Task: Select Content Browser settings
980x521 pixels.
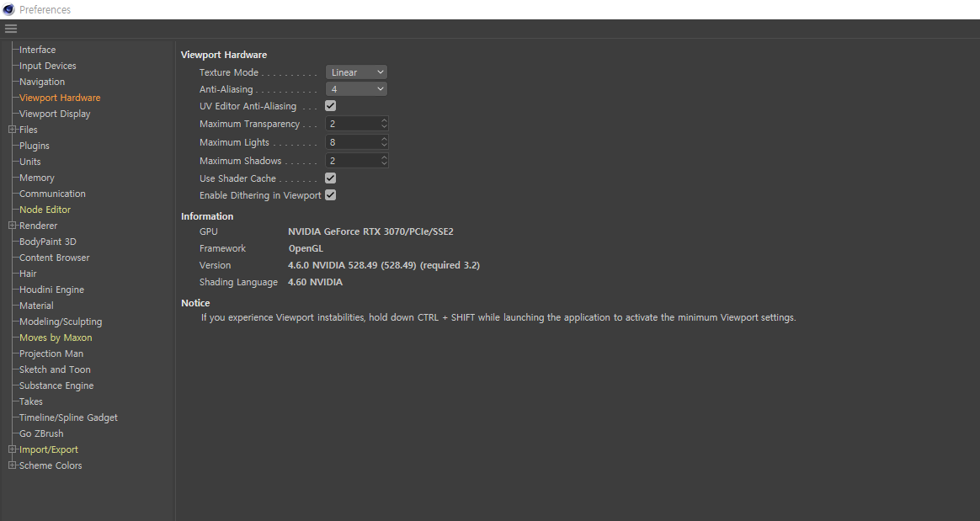Action: click(55, 258)
